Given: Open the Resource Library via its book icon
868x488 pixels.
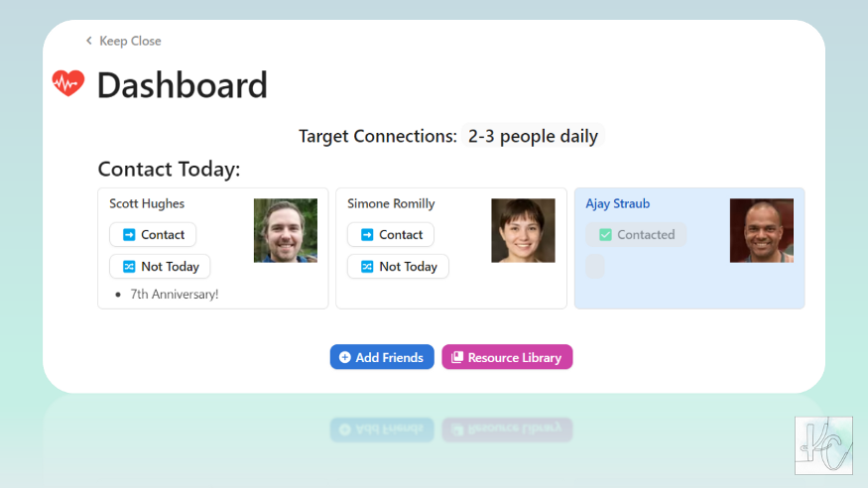Looking at the screenshot, I should pyautogui.click(x=457, y=358).
